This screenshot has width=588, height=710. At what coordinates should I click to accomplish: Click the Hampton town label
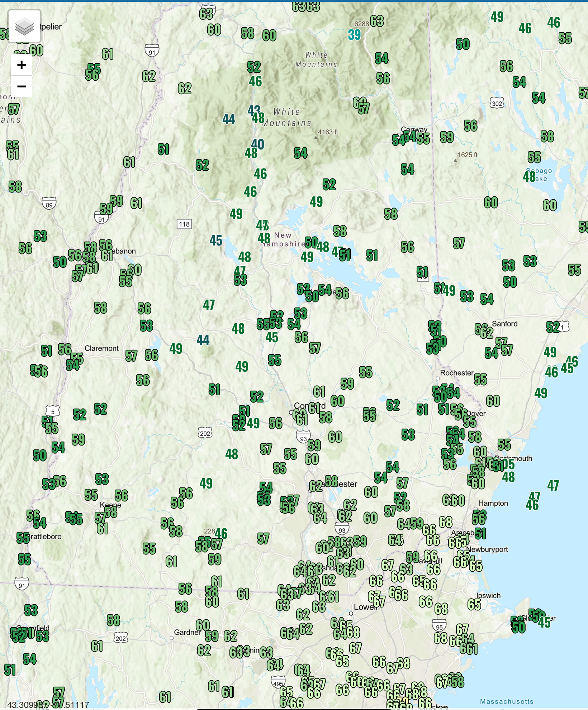(x=493, y=503)
